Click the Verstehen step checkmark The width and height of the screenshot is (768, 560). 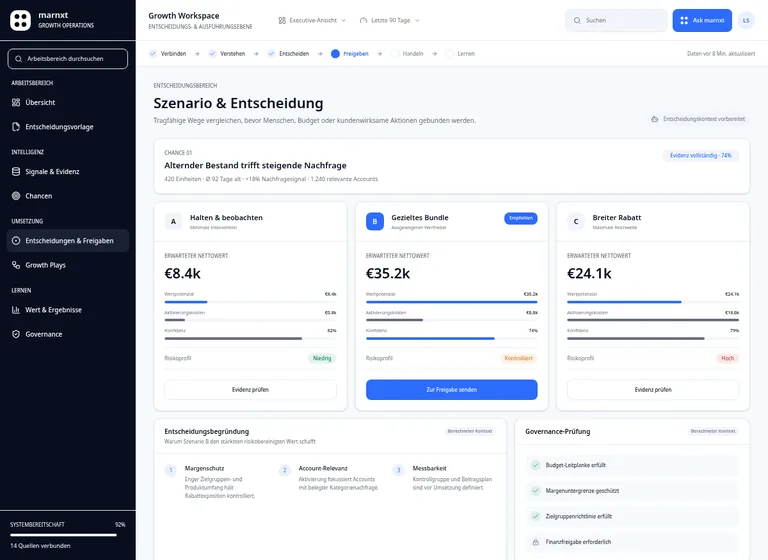tap(212, 53)
